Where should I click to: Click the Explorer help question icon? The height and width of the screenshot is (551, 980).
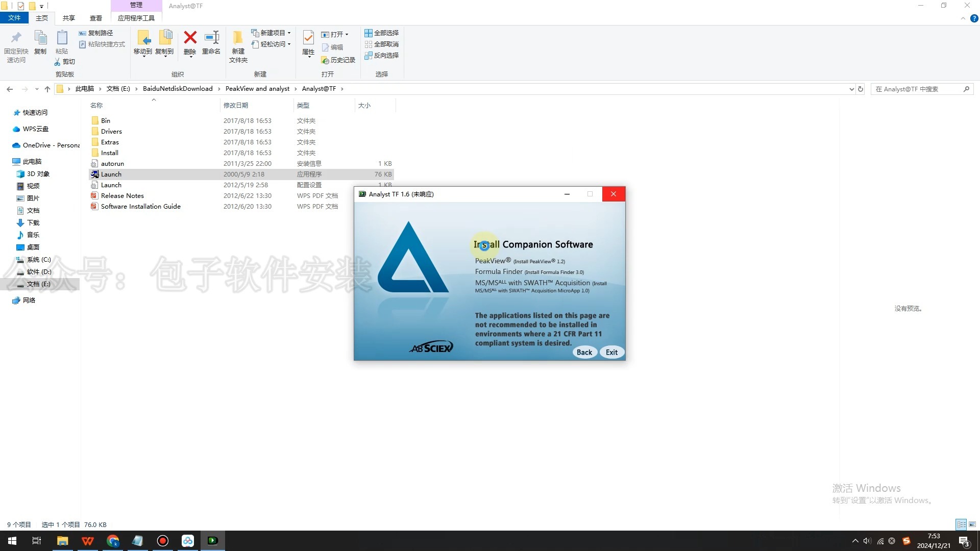click(x=974, y=18)
